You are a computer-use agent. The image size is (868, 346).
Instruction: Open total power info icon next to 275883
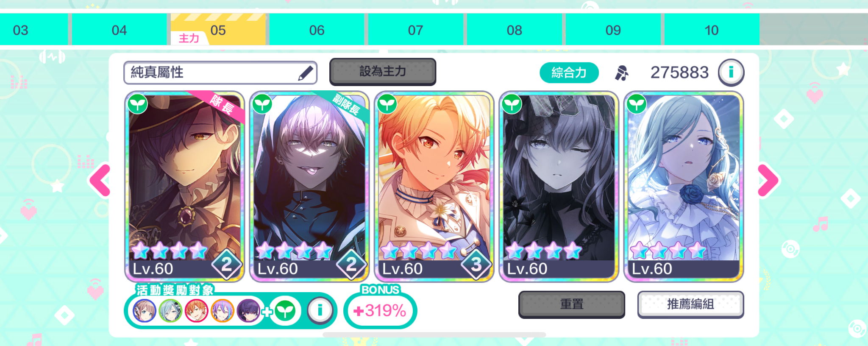[731, 73]
